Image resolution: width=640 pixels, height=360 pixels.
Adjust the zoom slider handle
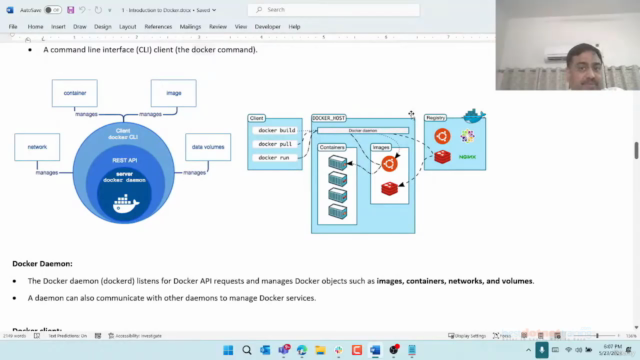tap(597, 336)
